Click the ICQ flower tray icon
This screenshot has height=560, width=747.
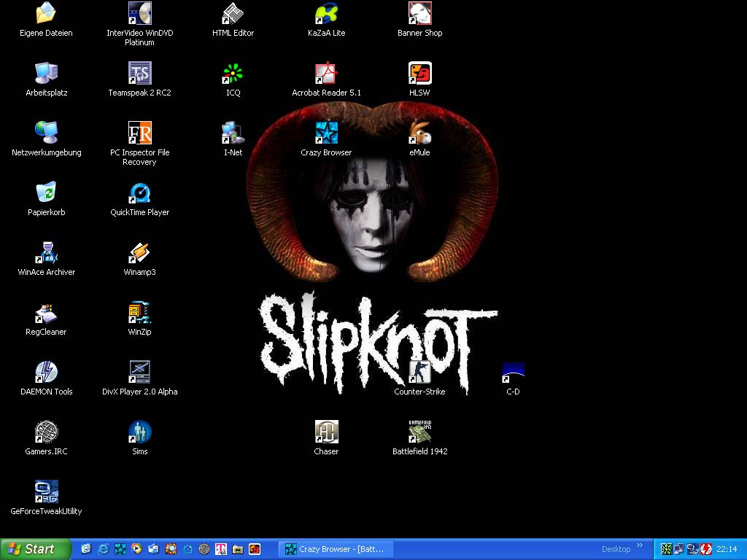click(667, 549)
